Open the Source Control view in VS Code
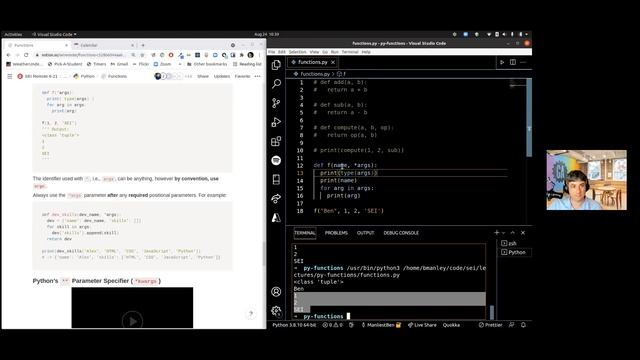Screen dimensions: 640x360 click(x=276, y=103)
